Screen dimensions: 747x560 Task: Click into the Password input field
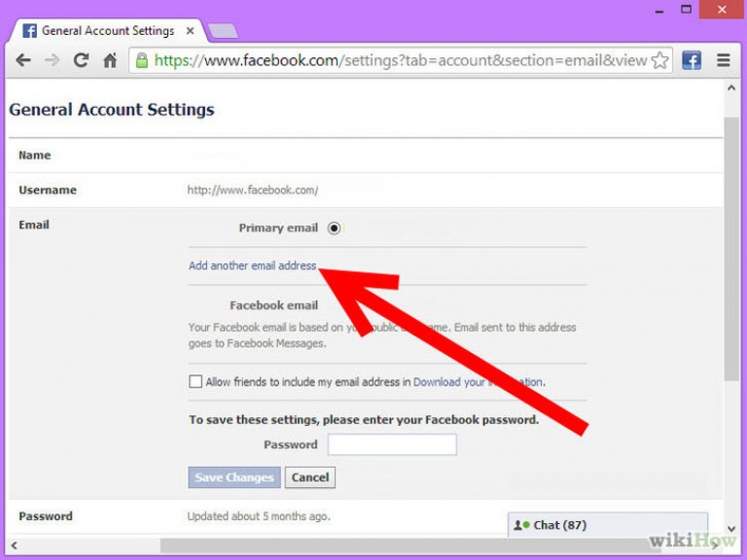(392, 444)
